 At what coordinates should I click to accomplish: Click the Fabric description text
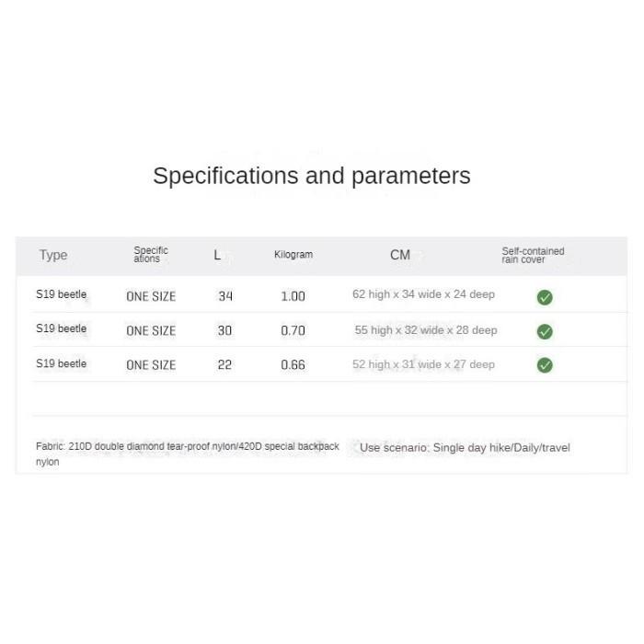[x=187, y=447]
